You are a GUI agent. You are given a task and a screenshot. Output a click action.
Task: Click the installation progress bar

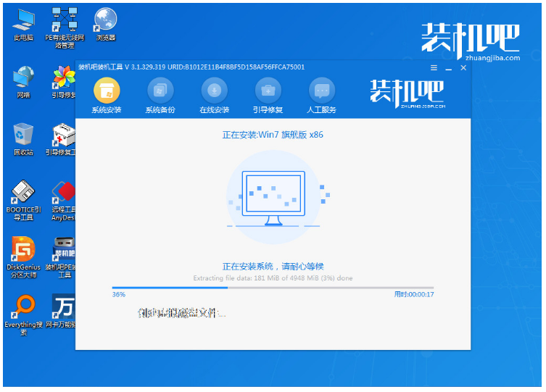(x=273, y=288)
